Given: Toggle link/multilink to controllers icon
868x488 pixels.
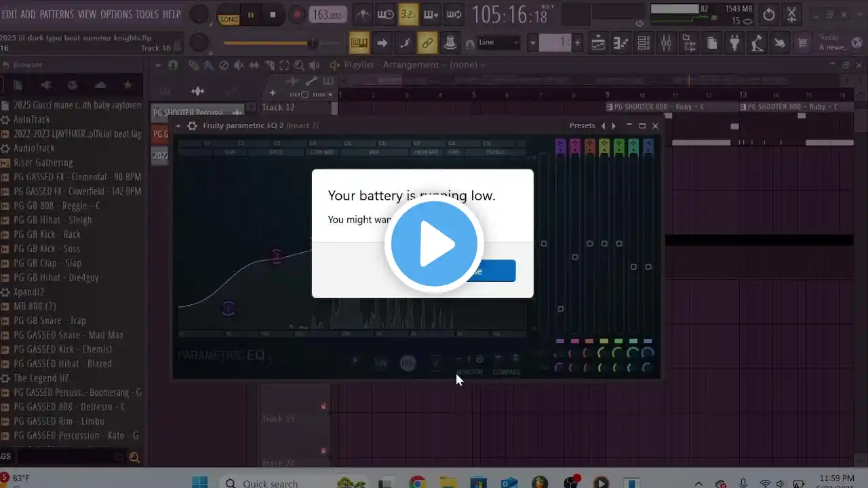Looking at the screenshot, I should point(427,43).
